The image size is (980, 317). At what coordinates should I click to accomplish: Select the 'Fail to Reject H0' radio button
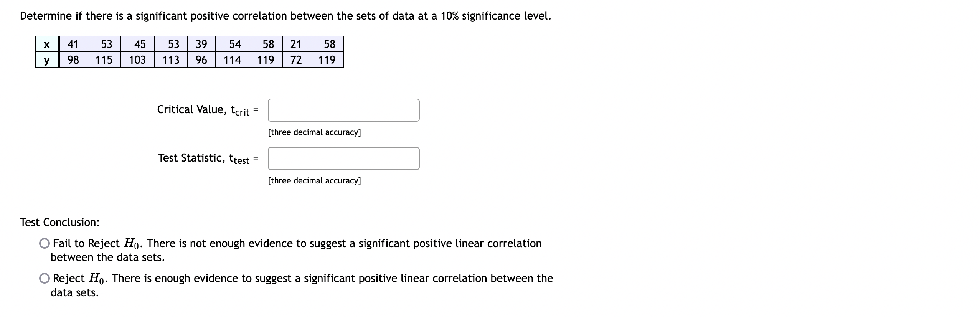click(44, 243)
